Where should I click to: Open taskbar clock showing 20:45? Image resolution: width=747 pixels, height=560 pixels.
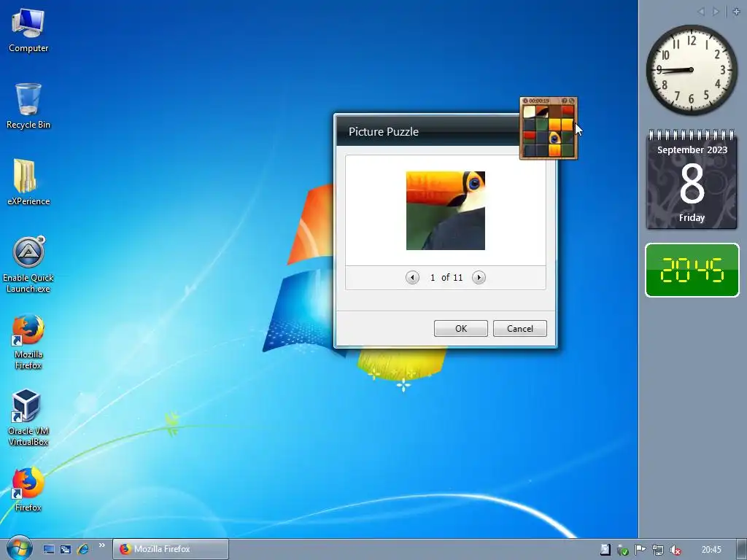pos(711,550)
